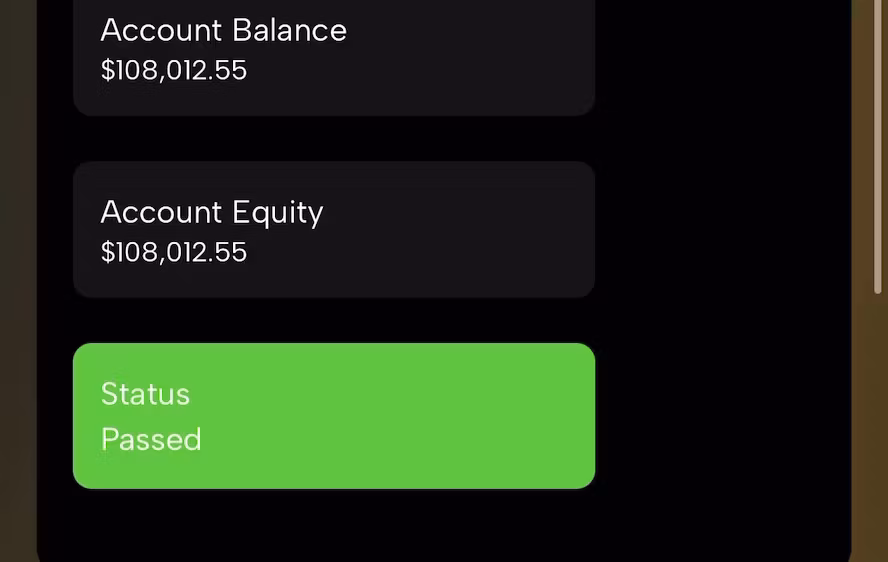This screenshot has width=888, height=562.
Task: Click the Account Balance heading
Action: coord(223,30)
